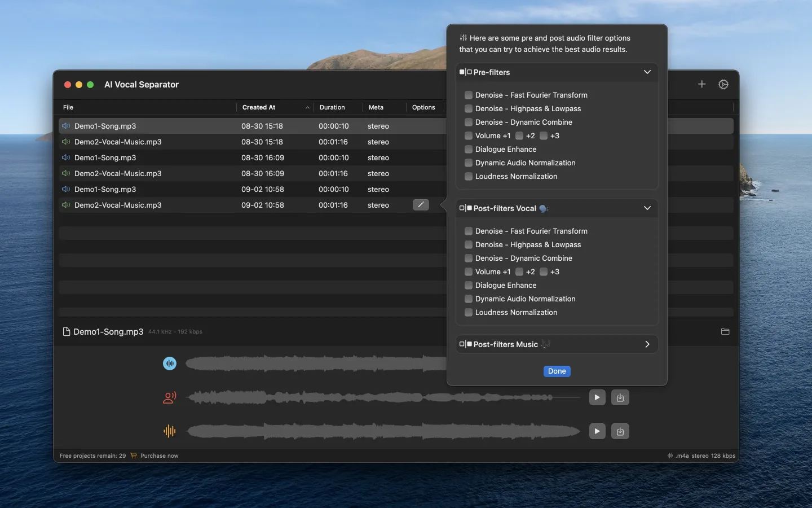
Task: Select Demo2-Vocal-Music.mp3 created 08-30 15:18
Action: tap(253, 142)
